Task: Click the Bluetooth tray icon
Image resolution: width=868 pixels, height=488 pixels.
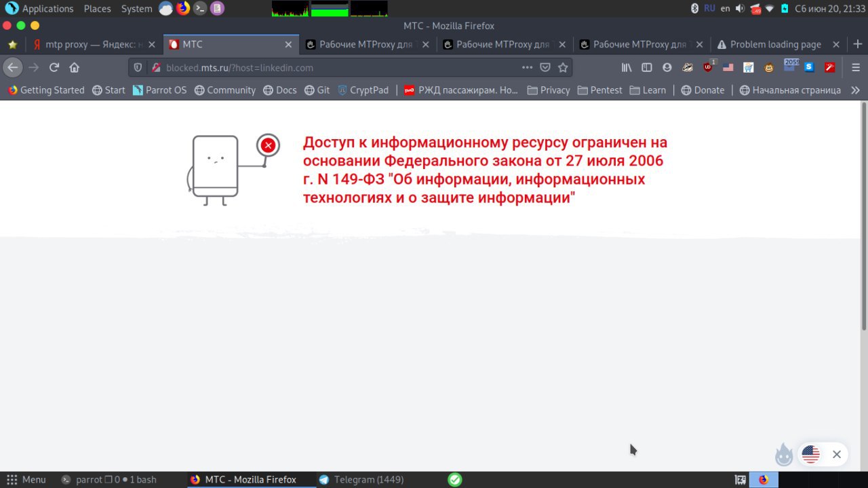Action: coord(694,9)
